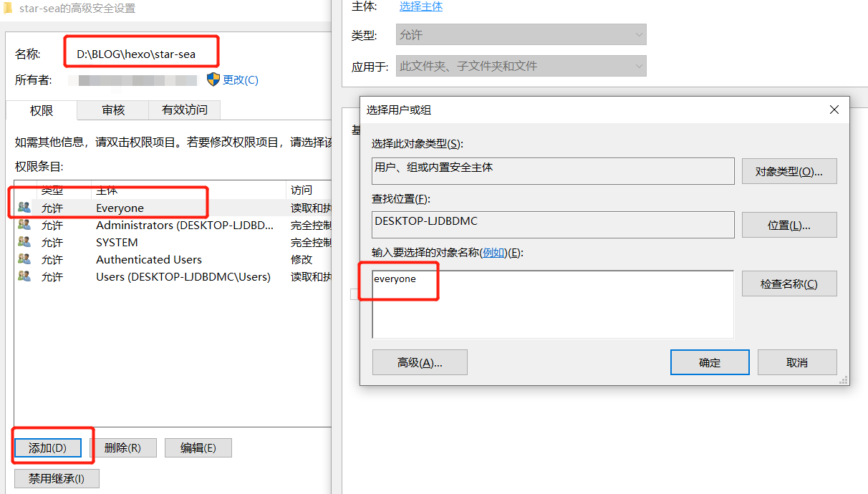Click the user icon beside the SYSTEM entry

click(x=23, y=242)
